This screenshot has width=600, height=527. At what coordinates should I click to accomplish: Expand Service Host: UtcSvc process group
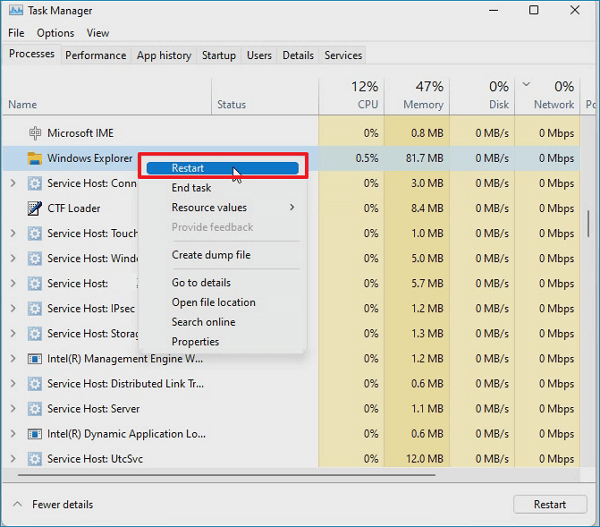(x=13, y=458)
